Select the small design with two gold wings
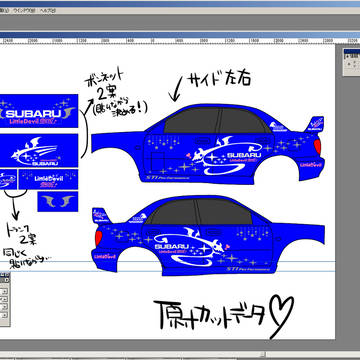 click(x=58, y=201)
